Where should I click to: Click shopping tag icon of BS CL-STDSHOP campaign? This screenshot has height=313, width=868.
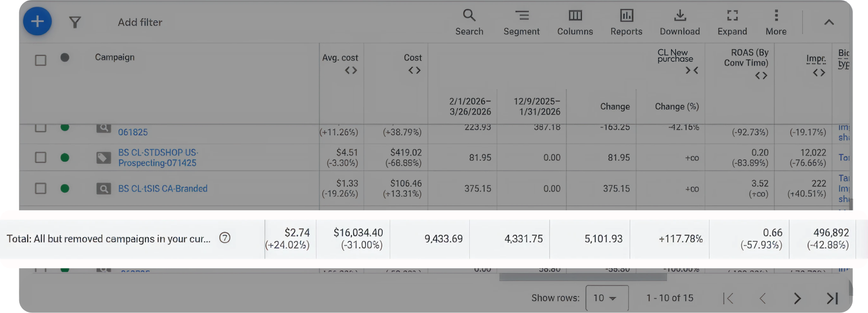(104, 158)
